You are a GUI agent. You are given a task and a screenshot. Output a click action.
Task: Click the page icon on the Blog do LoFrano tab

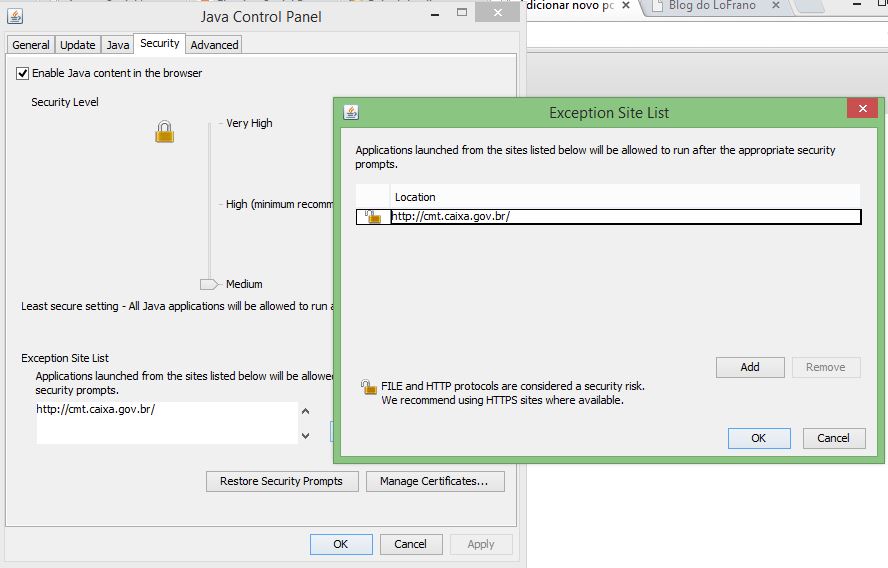[x=657, y=6]
